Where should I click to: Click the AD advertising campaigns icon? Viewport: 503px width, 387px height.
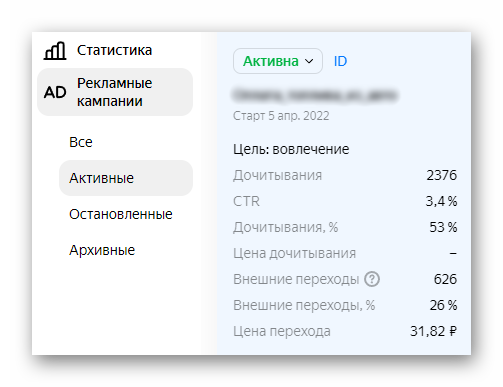[x=55, y=92]
